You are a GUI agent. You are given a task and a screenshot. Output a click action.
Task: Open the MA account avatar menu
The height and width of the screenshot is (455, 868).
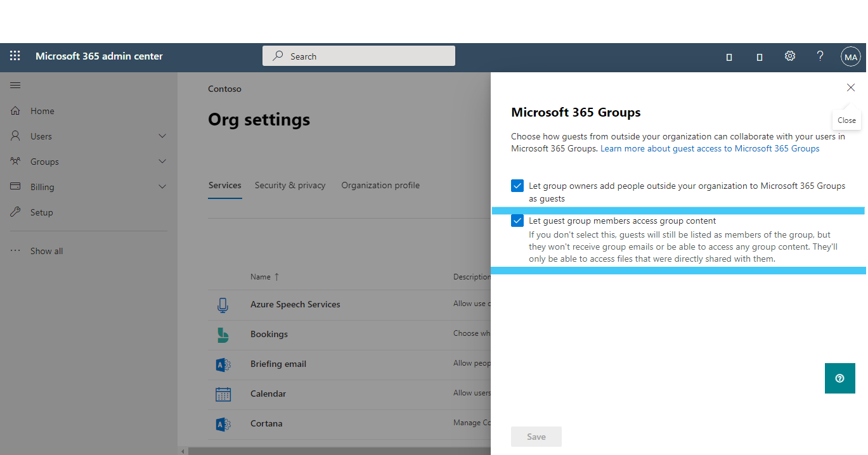850,56
